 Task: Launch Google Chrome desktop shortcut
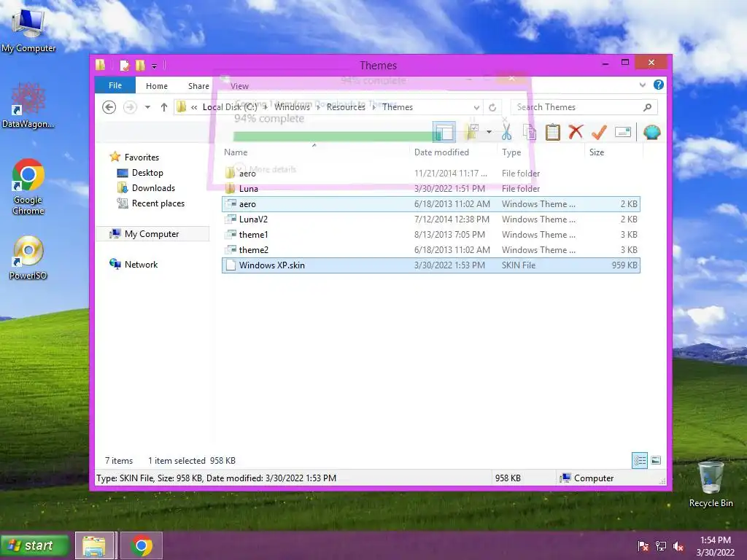tap(28, 187)
